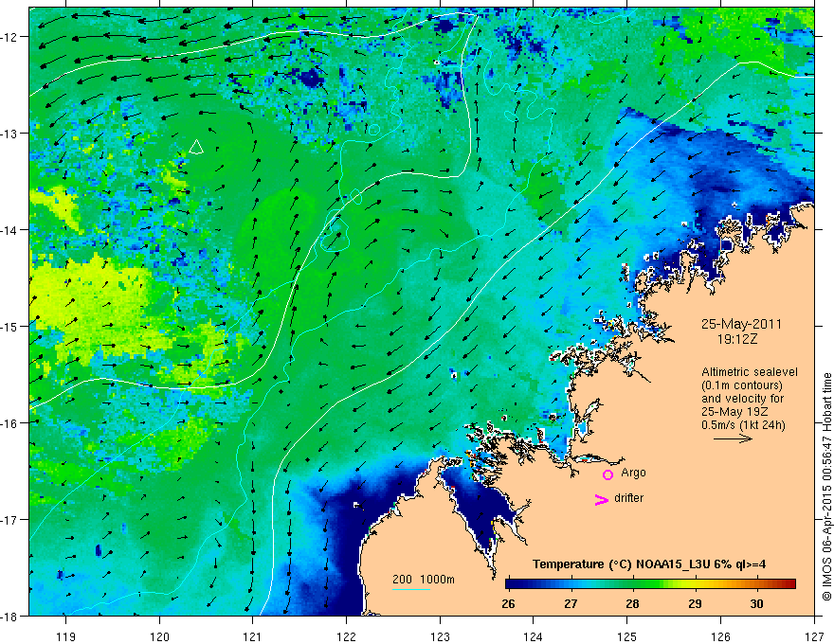The width and height of the screenshot is (834, 644).
Task: Click the '-13' latitude axis label
Action: 10,134
